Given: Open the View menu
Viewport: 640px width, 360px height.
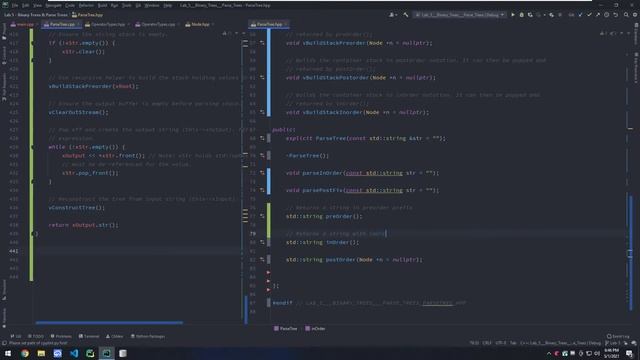Looking at the screenshot, I should click(37, 5).
